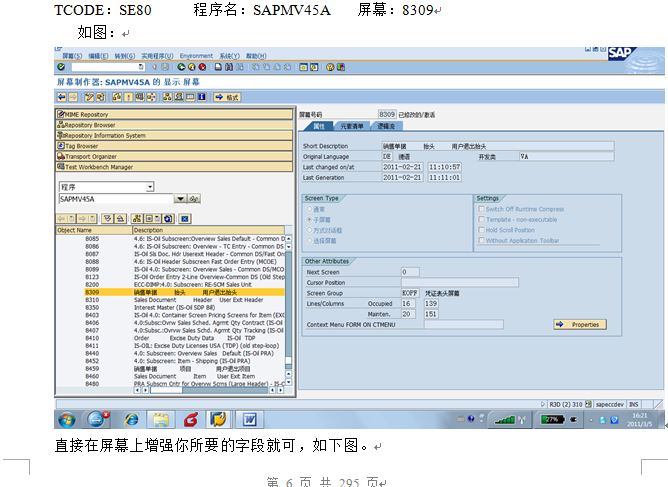This screenshot has height=487, width=668.
Task: Select the Modal dialog box radio option (third)
Action: (x=310, y=230)
